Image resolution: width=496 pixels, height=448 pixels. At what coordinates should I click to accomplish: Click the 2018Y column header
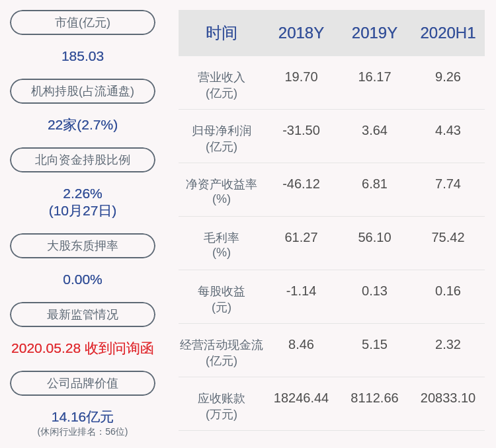point(301,33)
